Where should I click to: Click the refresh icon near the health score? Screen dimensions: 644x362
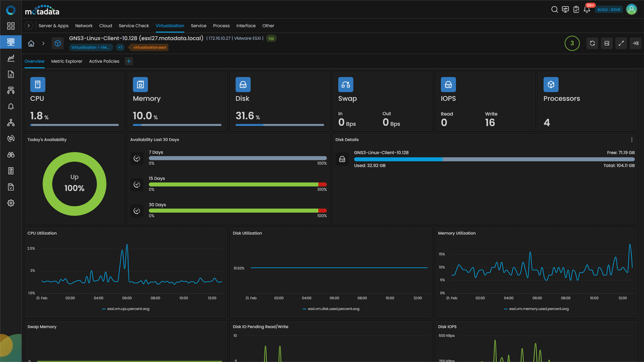coord(592,43)
